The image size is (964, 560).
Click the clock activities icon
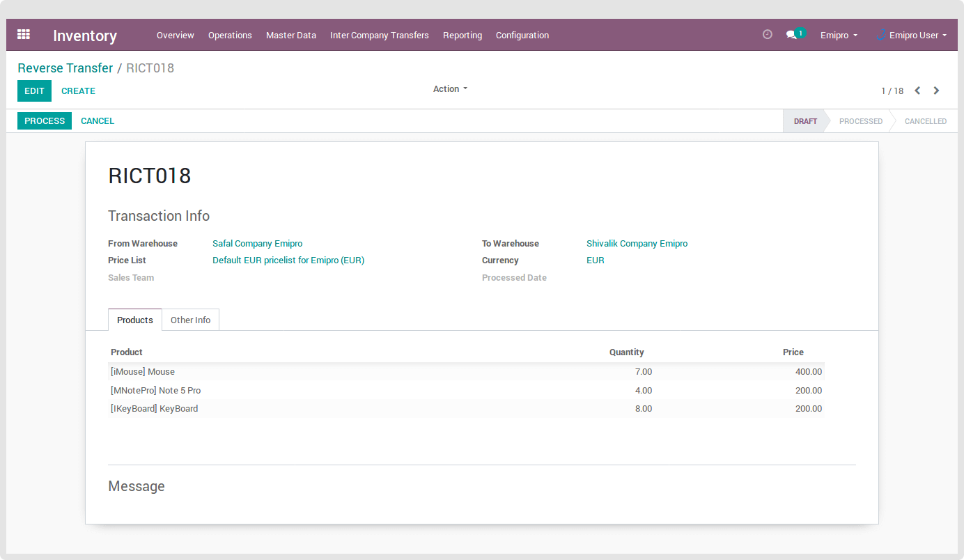tap(768, 34)
